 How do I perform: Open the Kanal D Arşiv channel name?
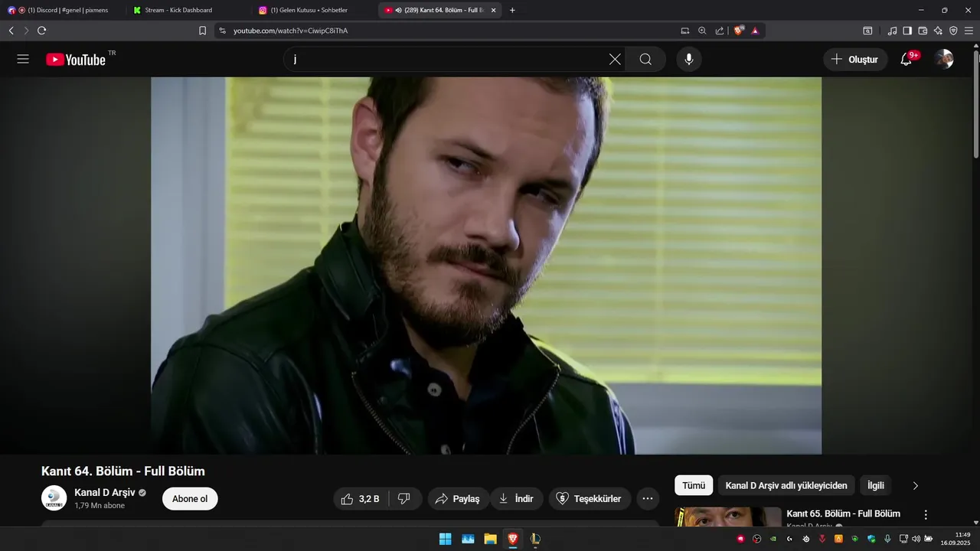pyautogui.click(x=105, y=492)
